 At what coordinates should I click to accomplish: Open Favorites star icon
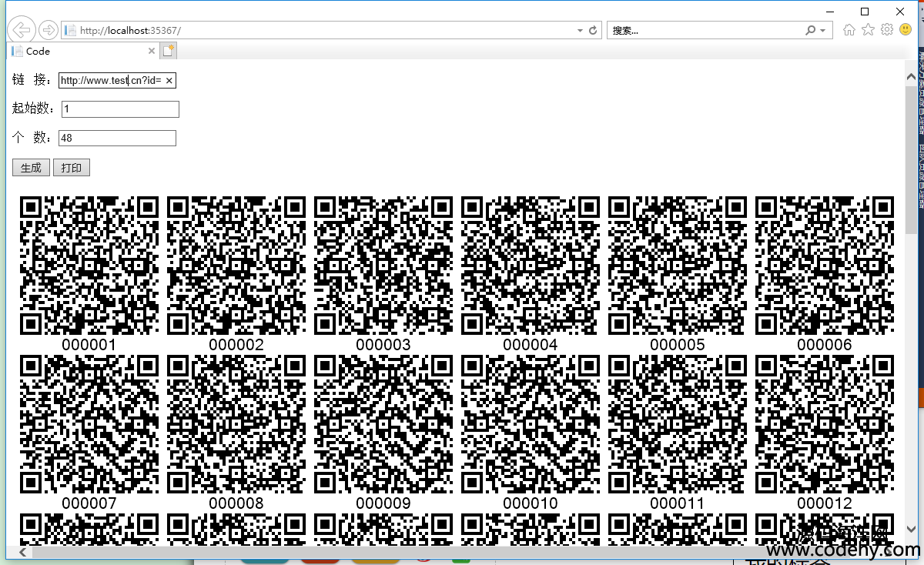tap(868, 30)
